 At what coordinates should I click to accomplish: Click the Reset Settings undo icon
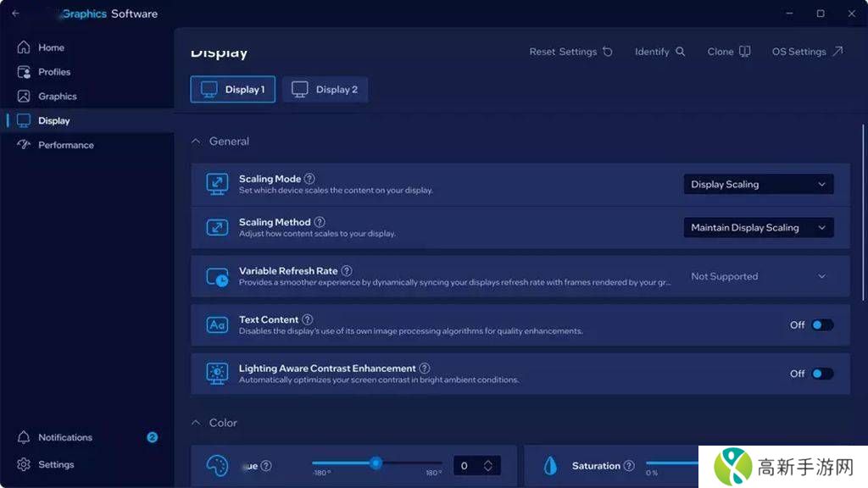[607, 52]
